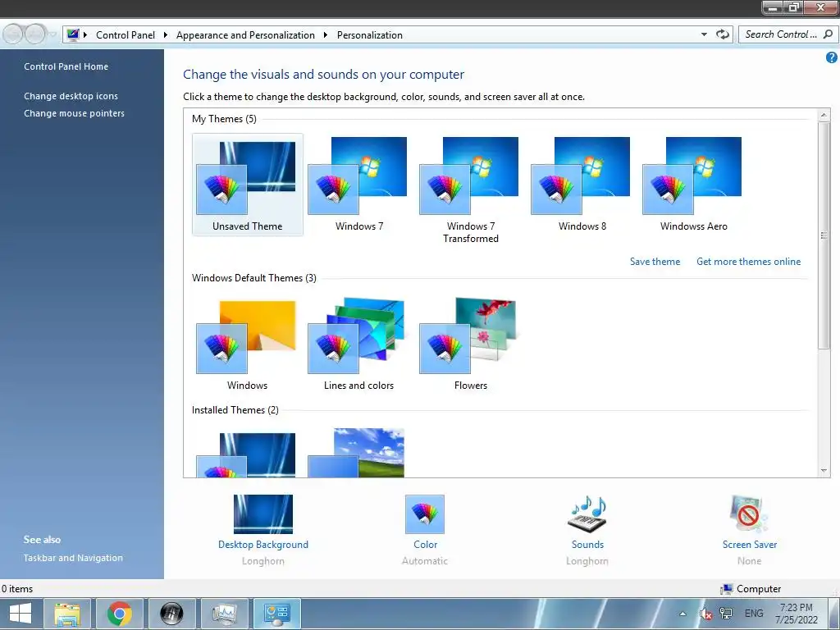Click the Computer status bar item
840x630 pixels.
coord(751,589)
